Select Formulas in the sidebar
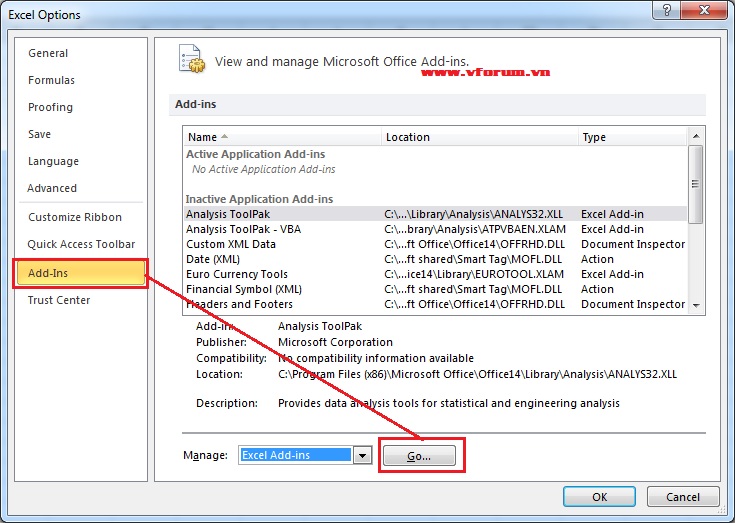Screen dimensions: 735x523 51,80
